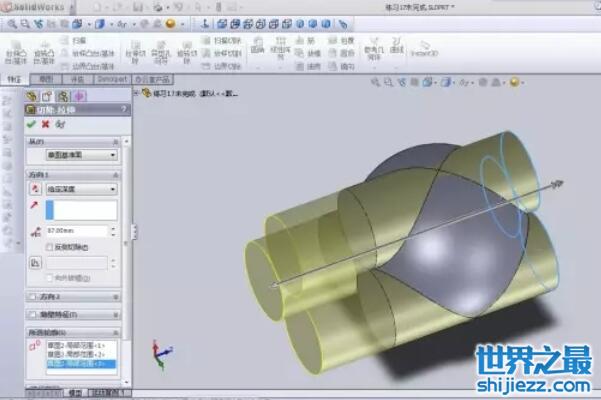Toggle the thin feature checkbox
The height and width of the screenshot is (400, 601).
pyautogui.click(x=31, y=314)
